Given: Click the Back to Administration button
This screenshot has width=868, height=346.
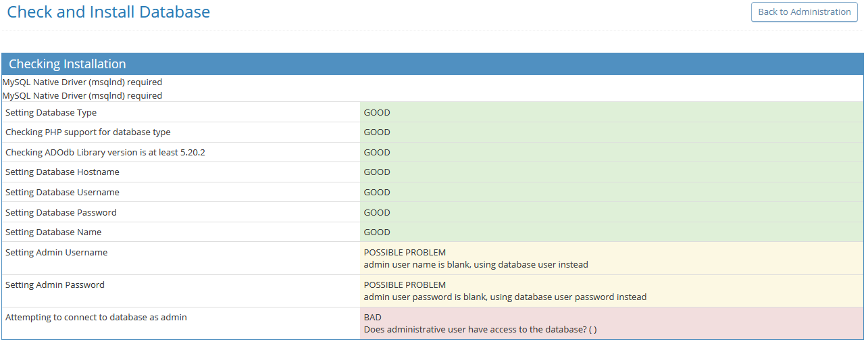Looking at the screenshot, I should coord(804,12).
